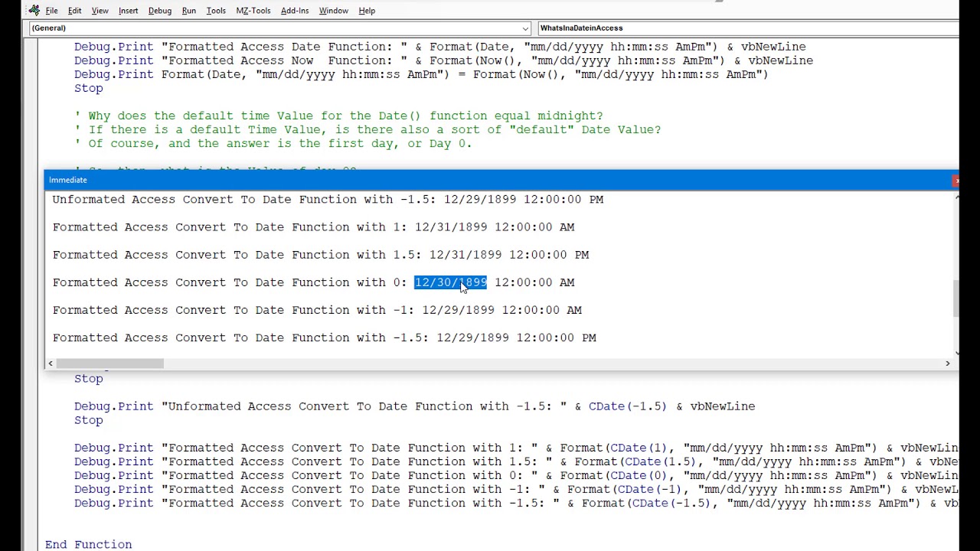Click Immediate window horizontal scroll left arrow
Image resolution: width=980 pixels, height=551 pixels.
pos(51,364)
